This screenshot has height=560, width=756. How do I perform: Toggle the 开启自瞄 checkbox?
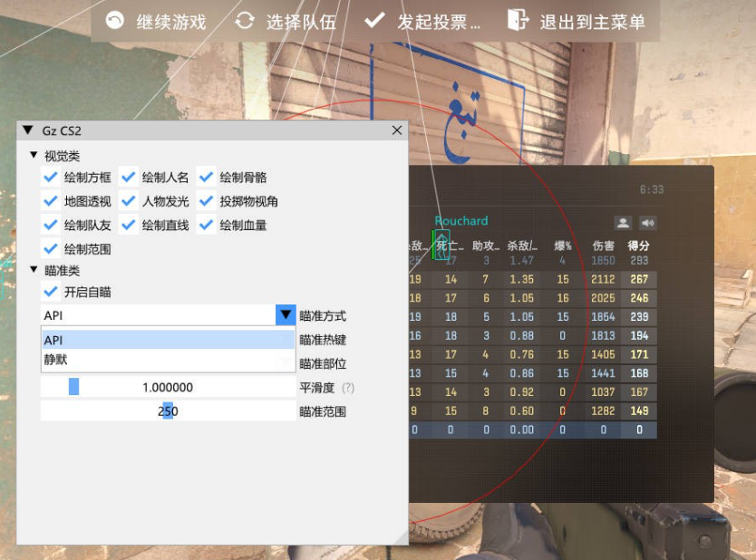coord(50,292)
